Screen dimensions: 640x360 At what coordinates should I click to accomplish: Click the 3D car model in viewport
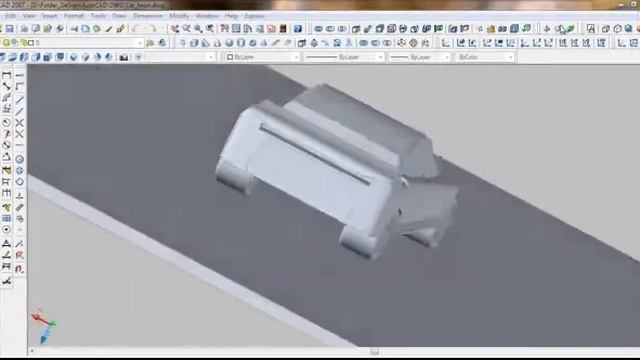tap(337, 171)
